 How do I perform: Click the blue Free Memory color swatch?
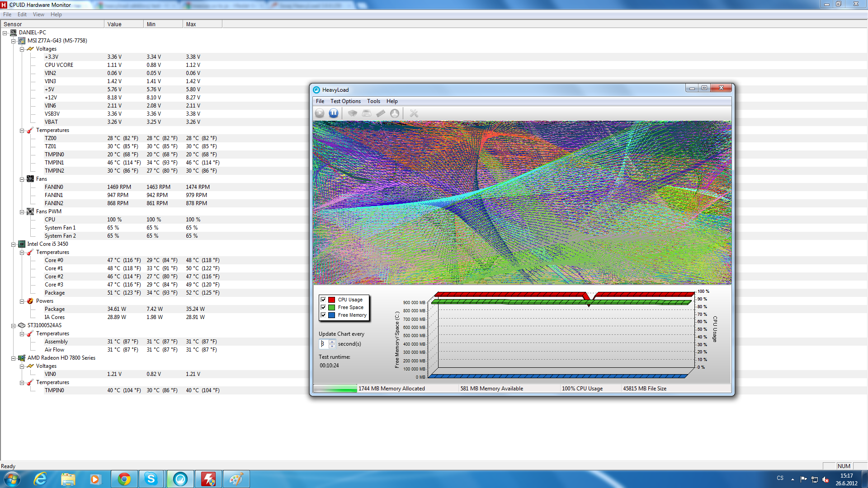pos(332,315)
